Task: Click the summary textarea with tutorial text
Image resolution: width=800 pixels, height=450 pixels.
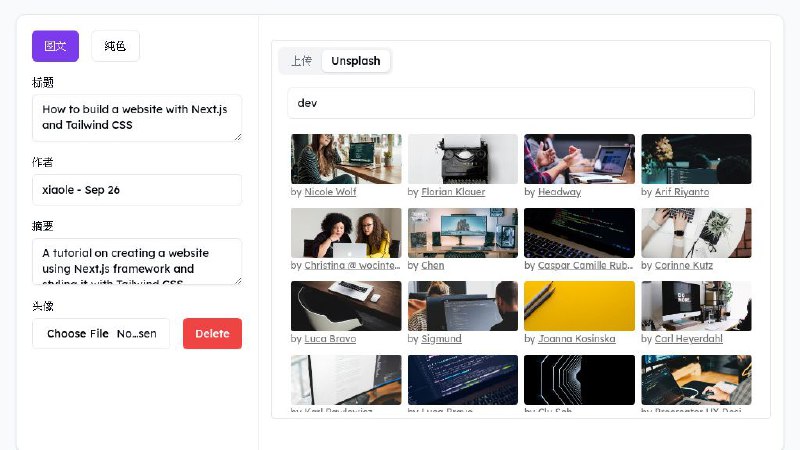Action: 137,262
